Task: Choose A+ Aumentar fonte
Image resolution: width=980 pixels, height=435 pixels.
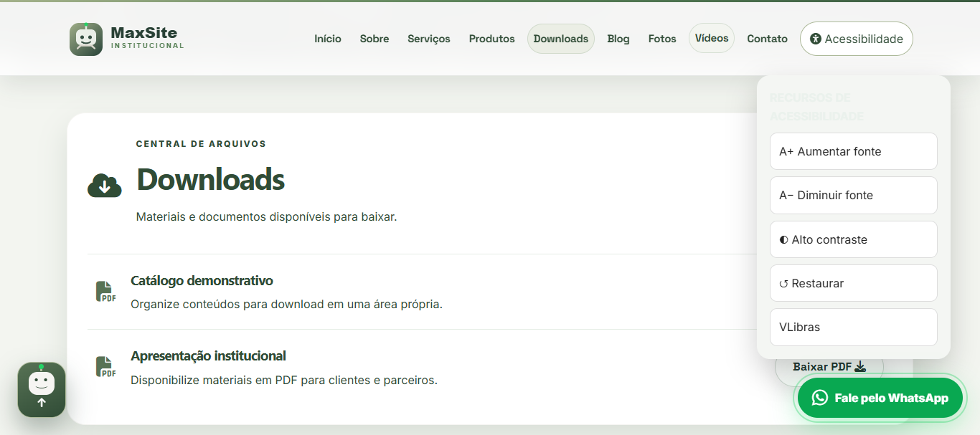Action: coord(854,151)
